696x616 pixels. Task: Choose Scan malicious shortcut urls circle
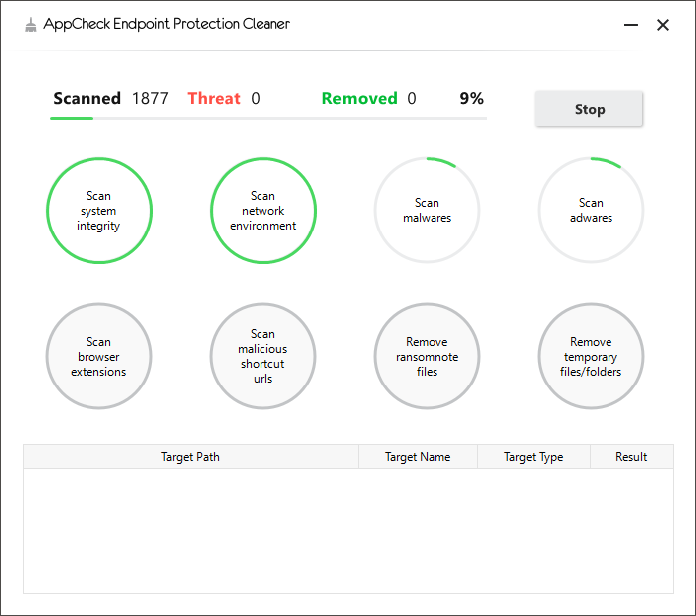click(262, 356)
